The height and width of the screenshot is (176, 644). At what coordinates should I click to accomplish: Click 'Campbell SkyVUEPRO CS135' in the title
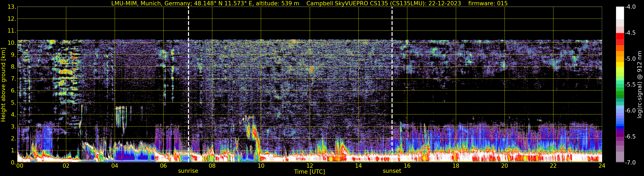pyautogui.click(x=347, y=3)
